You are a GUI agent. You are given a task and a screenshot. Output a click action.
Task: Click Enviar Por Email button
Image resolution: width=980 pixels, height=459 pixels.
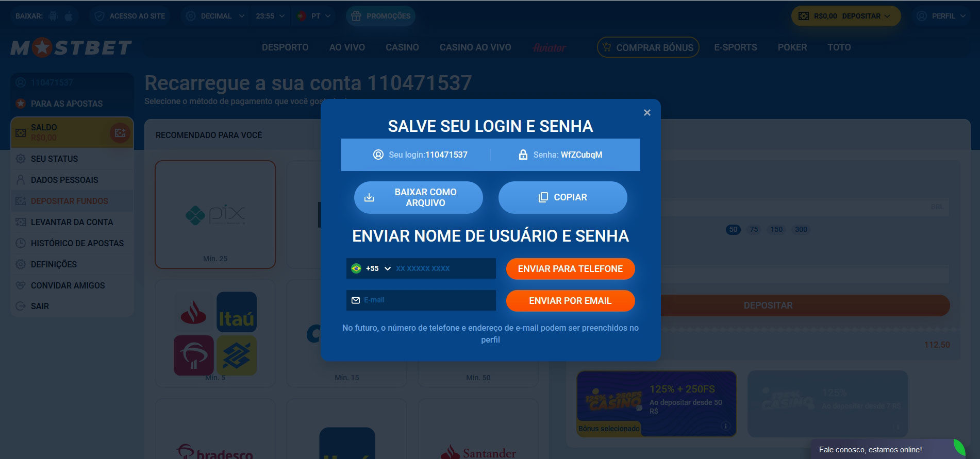570,301
